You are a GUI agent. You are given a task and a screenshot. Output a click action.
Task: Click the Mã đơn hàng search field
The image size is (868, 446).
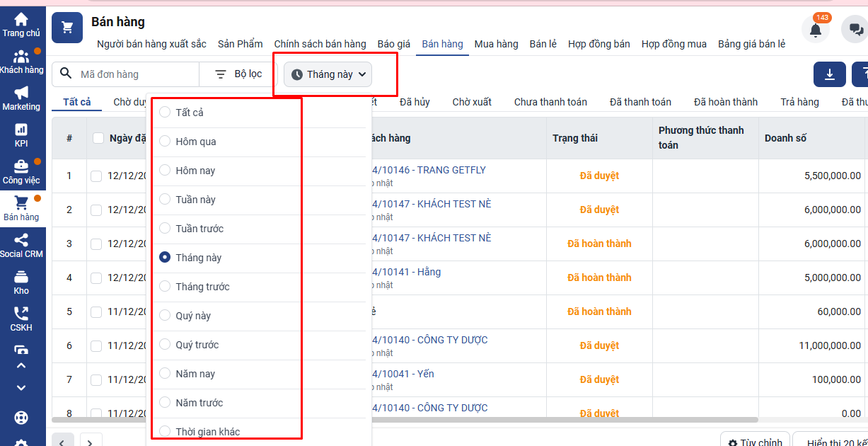coord(134,74)
